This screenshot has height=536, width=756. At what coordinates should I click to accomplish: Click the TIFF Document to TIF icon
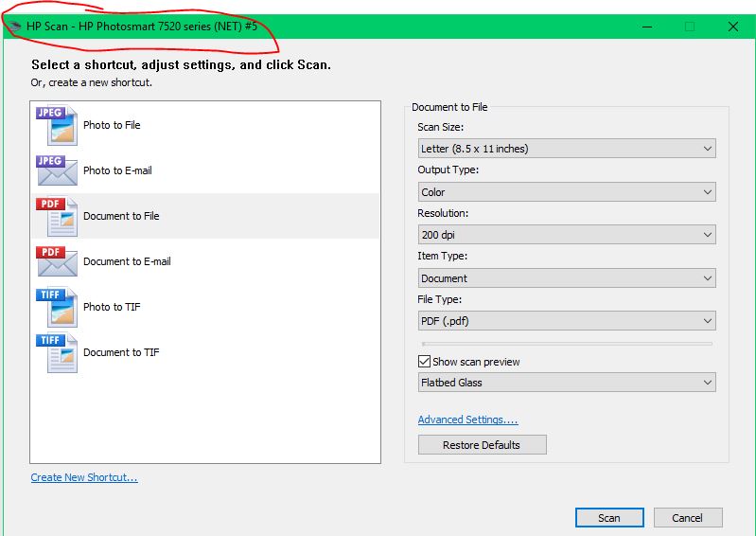(57, 352)
